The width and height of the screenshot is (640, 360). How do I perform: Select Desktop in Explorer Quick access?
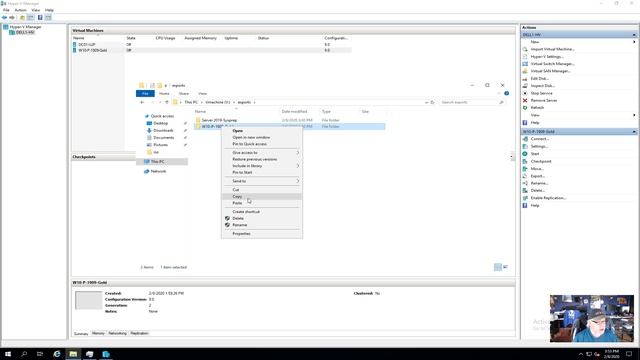click(160, 123)
